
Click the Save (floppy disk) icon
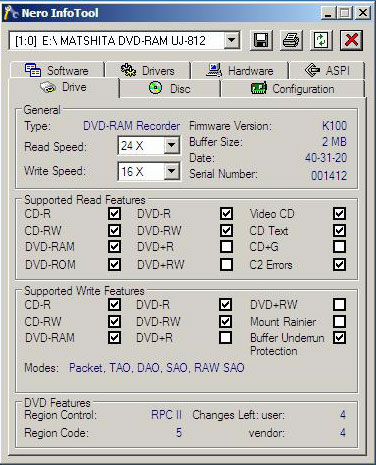tap(261, 41)
